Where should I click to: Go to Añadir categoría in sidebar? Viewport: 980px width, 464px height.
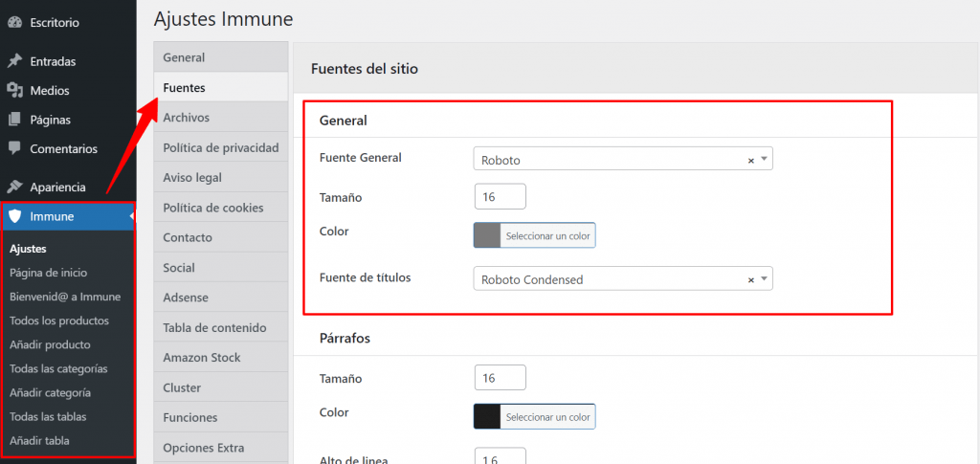pyautogui.click(x=50, y=392)
